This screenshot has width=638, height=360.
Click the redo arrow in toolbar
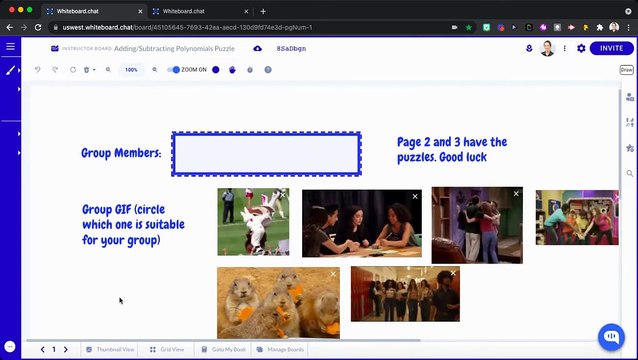(x=55, y=70)
